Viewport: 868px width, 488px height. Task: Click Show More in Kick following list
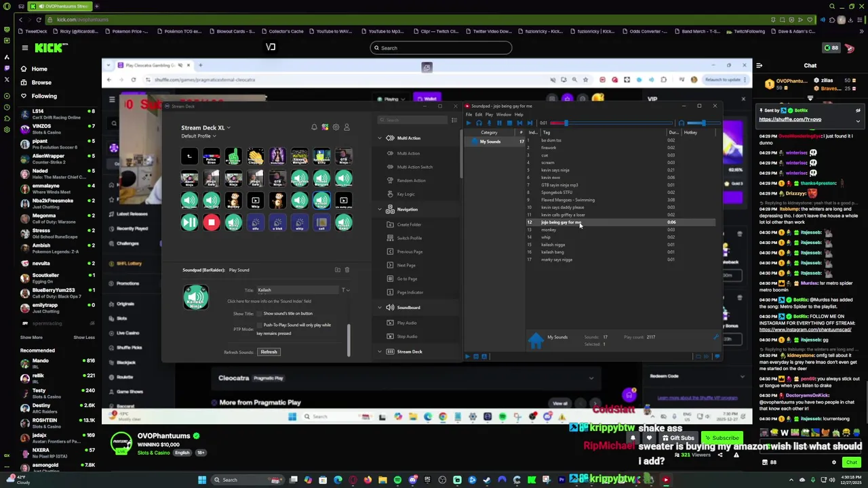click(x=31, y=338)
